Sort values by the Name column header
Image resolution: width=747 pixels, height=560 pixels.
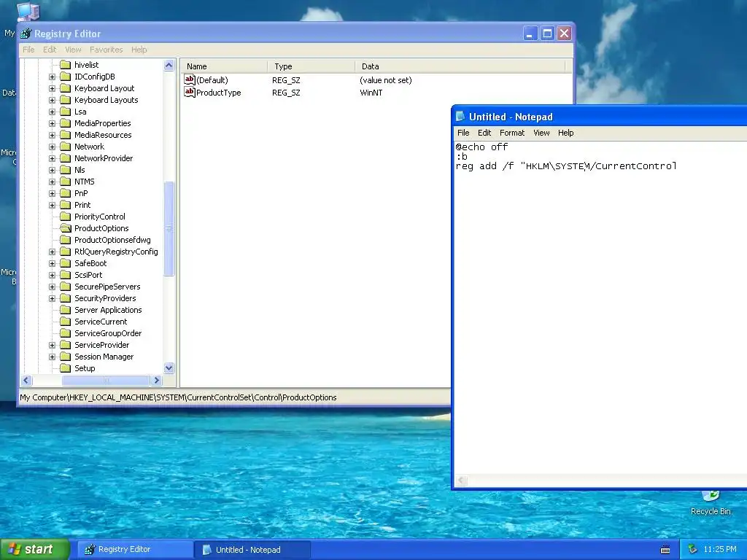[223, 66]
